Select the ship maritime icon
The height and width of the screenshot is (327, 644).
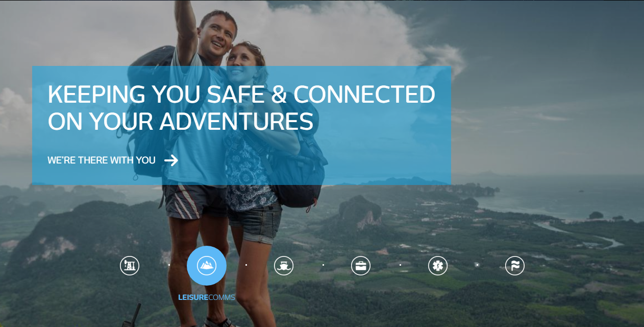[284, 266]
